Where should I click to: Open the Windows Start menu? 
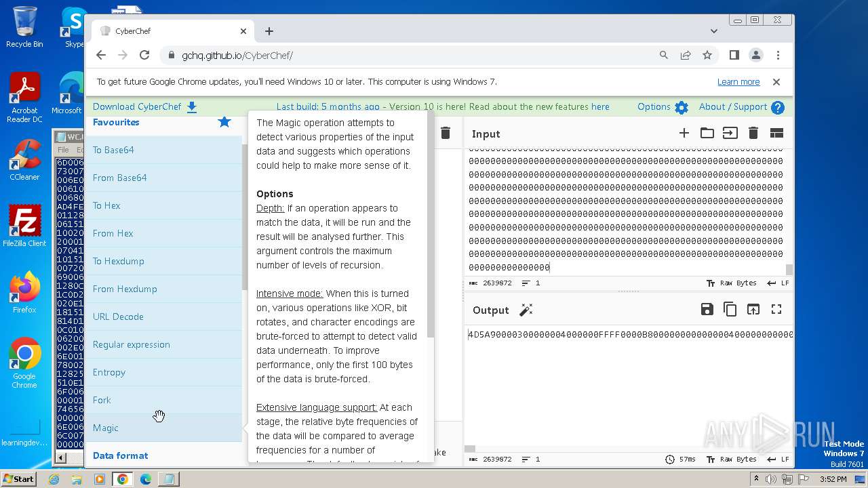(18, 479)
